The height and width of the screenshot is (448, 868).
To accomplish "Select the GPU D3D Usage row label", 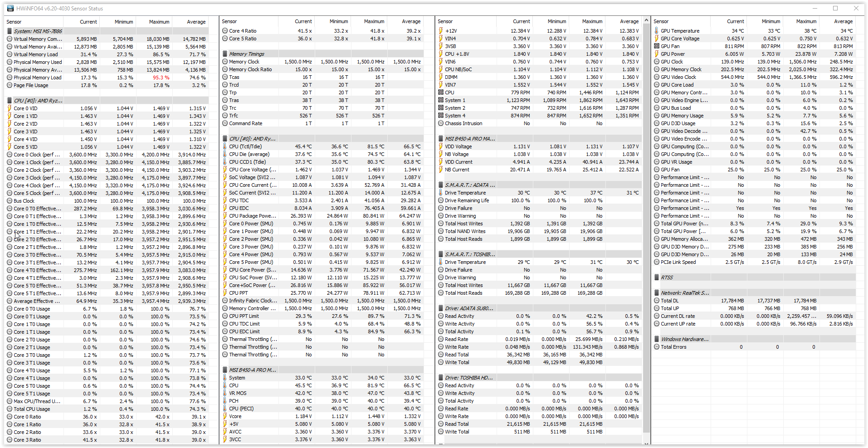I will coord(678,123).
